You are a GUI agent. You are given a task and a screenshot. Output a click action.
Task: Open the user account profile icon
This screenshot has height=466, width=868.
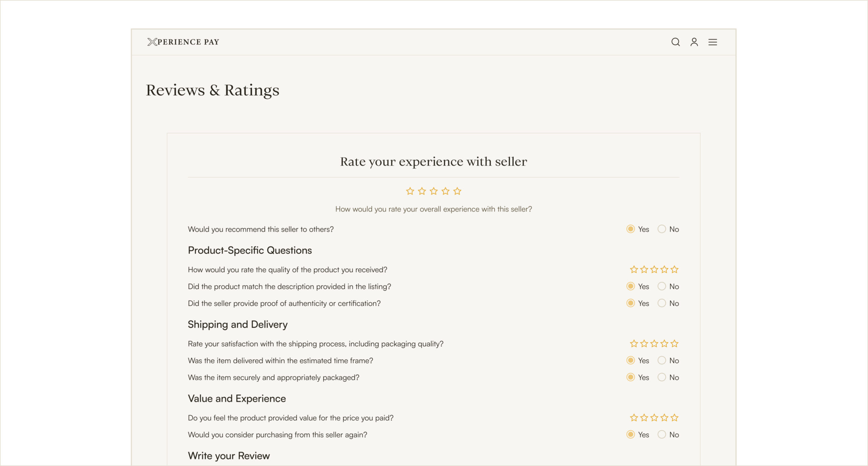pyautogui.click(x=694, y=42)
